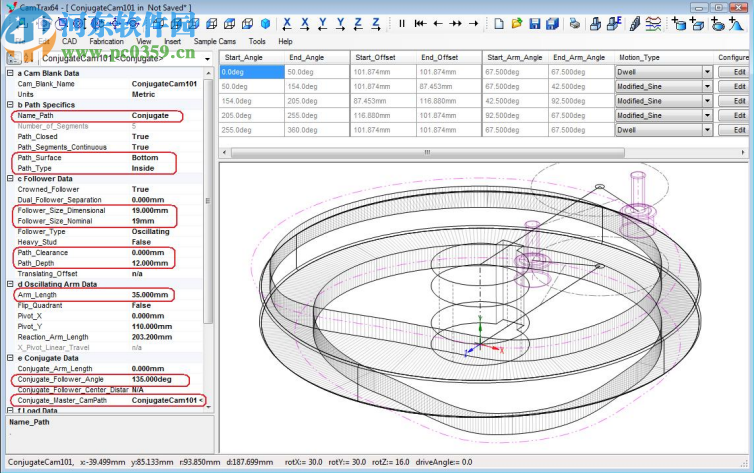Click the Open folder icon
Screen dimensions: 754x473
517,23
